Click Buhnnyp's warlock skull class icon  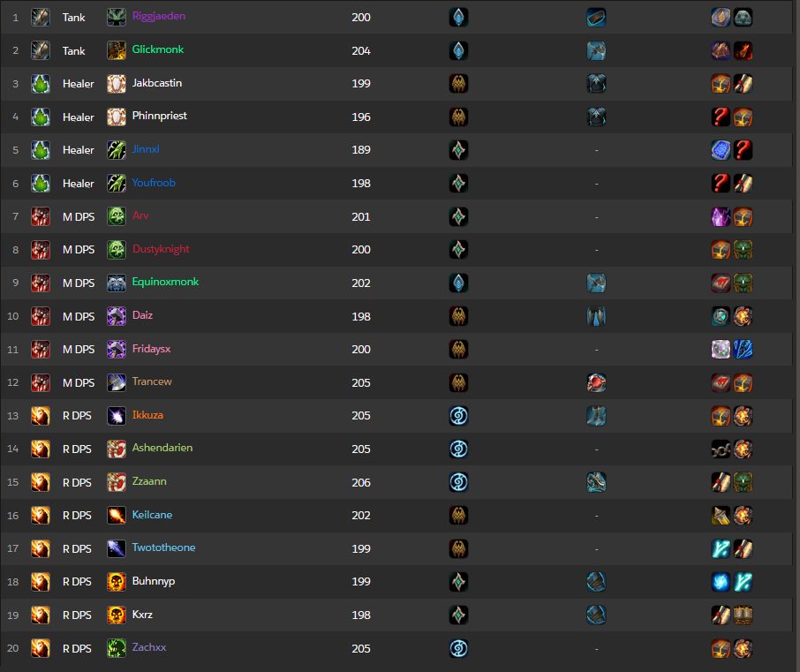coord(117,582)
